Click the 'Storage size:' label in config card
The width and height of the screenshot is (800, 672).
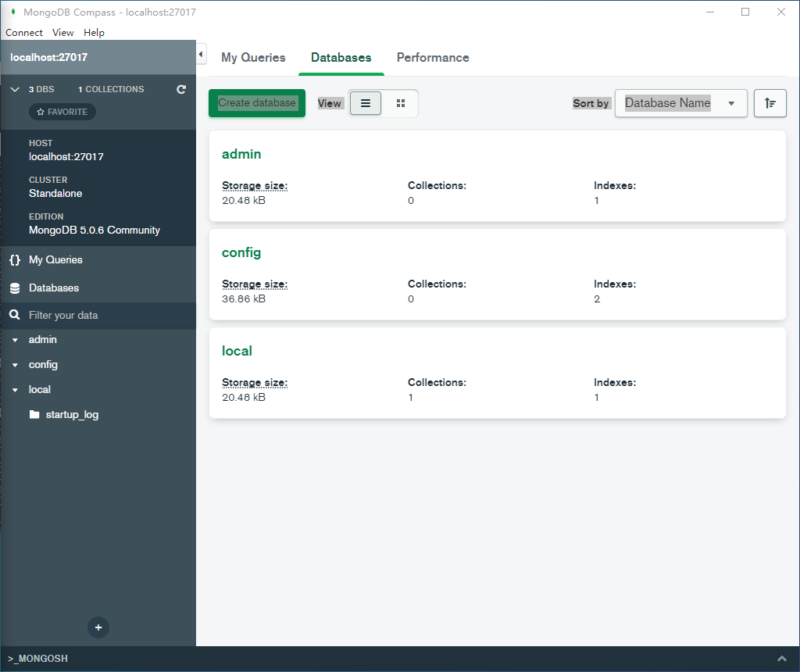255,284
